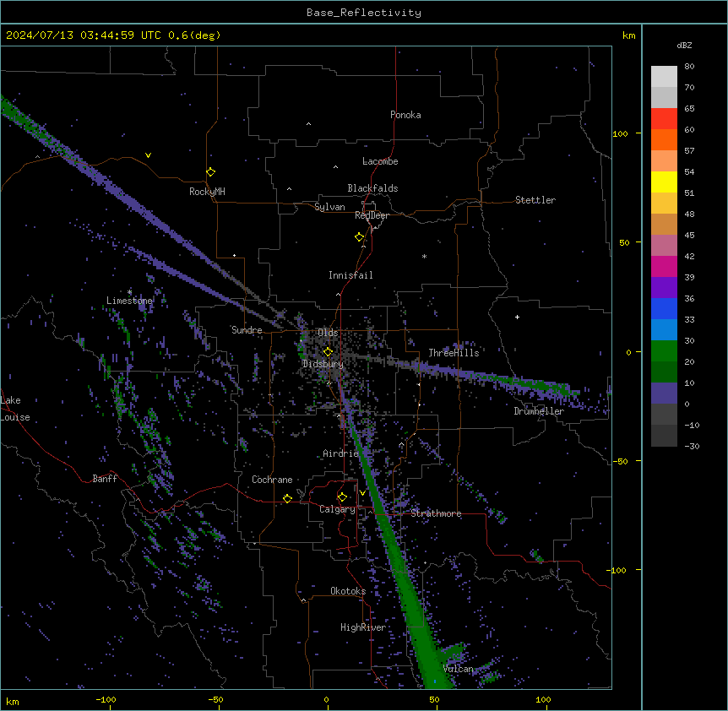The height and width of the screenshot is (711, 728).
Task: Click the Limestone label
Action: click(129, 301)
